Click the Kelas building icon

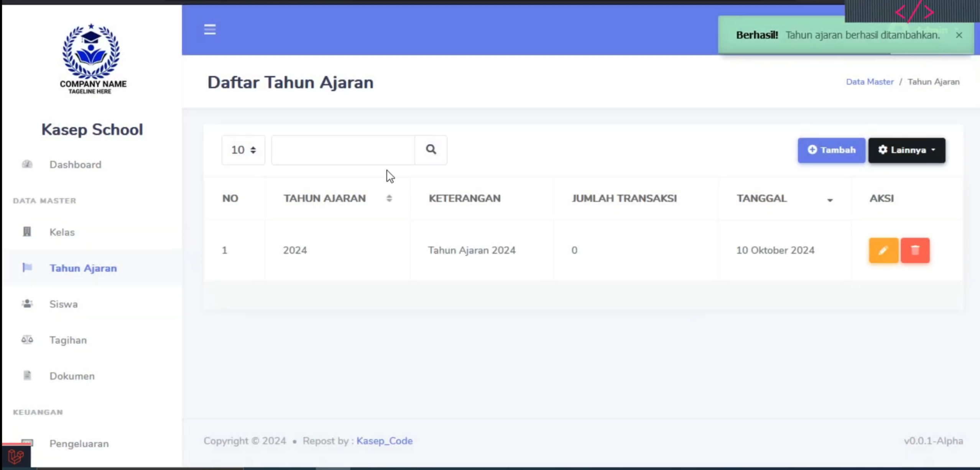27,232
